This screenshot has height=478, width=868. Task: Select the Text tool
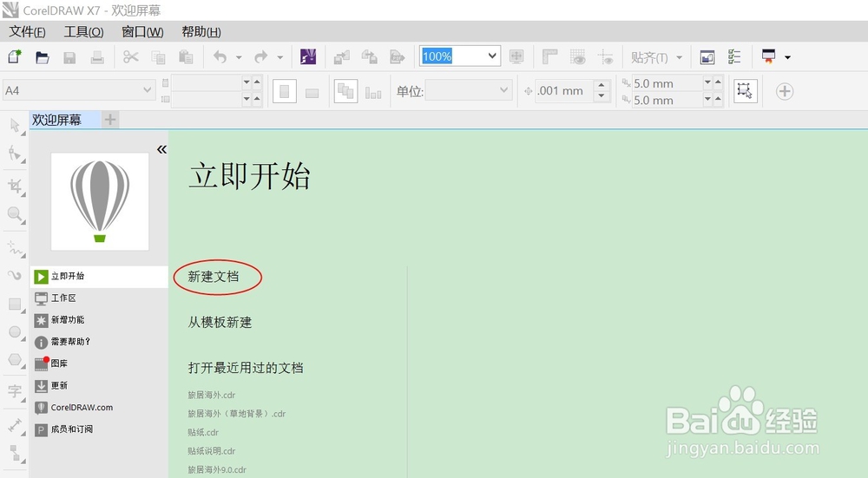click(15, 392)
